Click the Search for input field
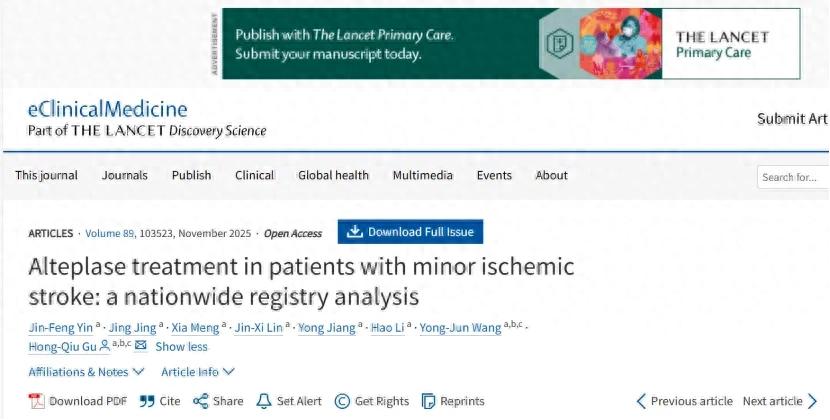The height and width of the screenshot is (420, 830). click(794, 177)
